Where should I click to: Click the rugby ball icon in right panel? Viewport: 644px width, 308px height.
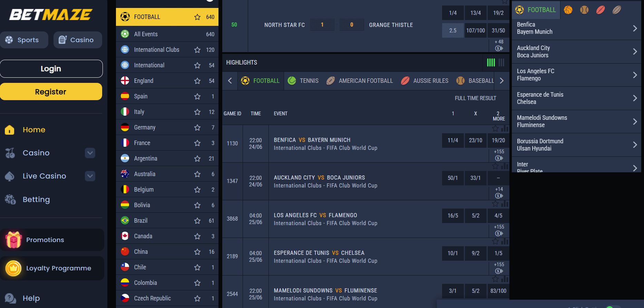click(x=617, y=10)
